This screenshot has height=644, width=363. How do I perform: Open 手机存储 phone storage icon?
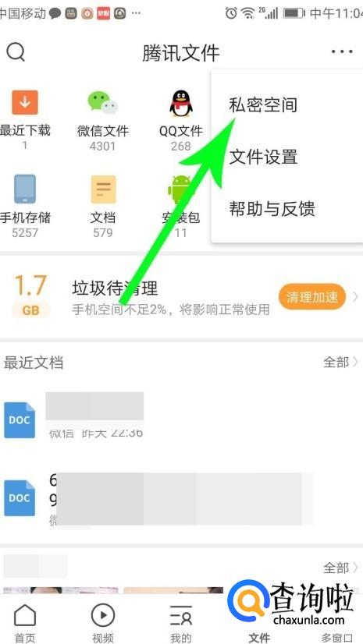25,189
